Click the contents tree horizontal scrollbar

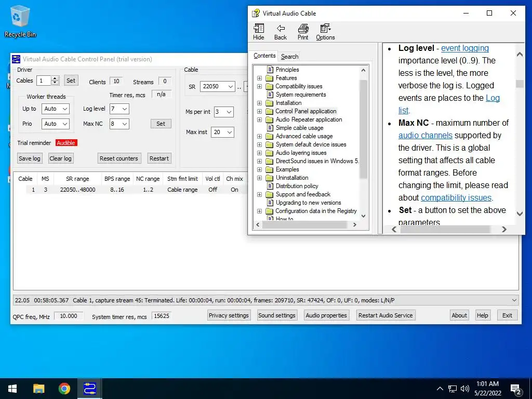coord(305,225)
